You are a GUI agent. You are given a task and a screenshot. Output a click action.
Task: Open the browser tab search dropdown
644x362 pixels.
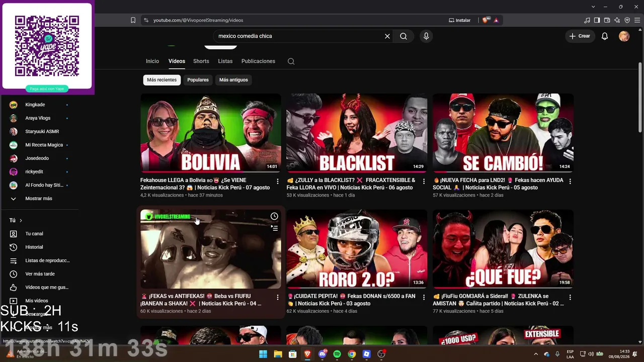coord(593,7)
